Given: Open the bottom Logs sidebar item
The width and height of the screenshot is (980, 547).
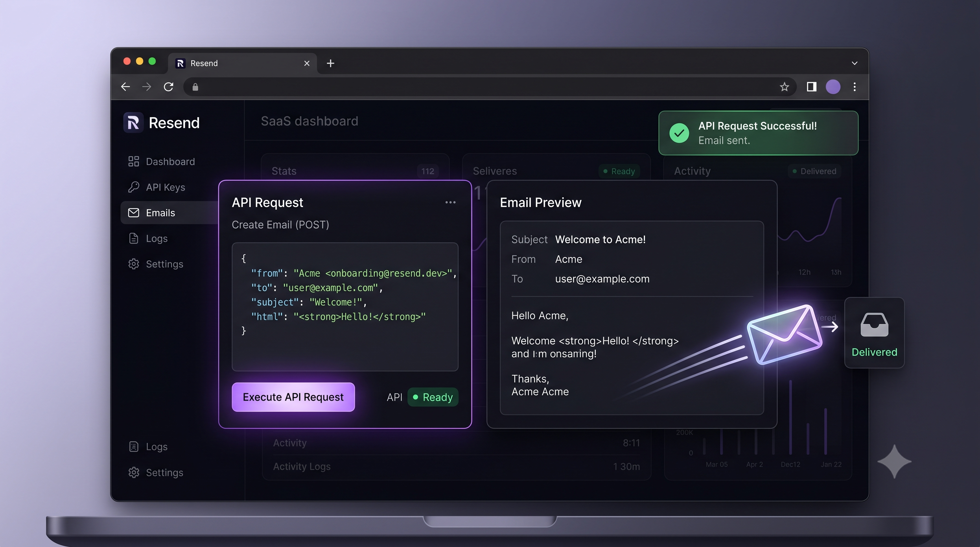Looking at the screenshot, I should click(x=148, y=447).
